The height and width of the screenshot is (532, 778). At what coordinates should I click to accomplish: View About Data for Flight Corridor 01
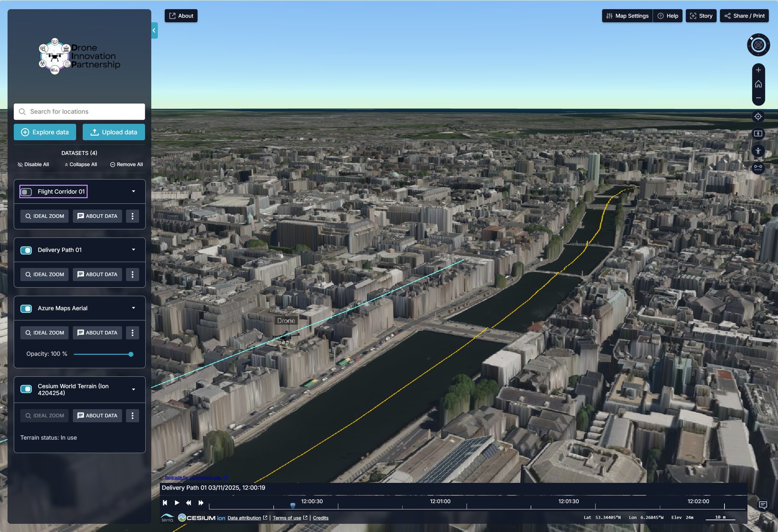click(x=97, y=216)
